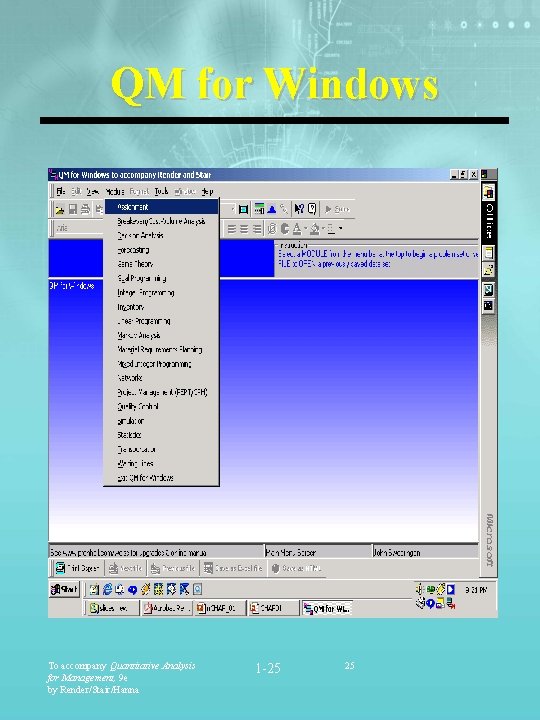
Task: Choose Material Requirements Planning module
Action: 161,349
